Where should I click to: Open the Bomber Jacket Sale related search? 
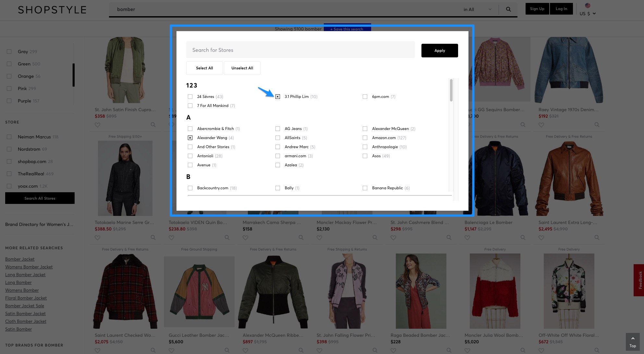(25, 306)
